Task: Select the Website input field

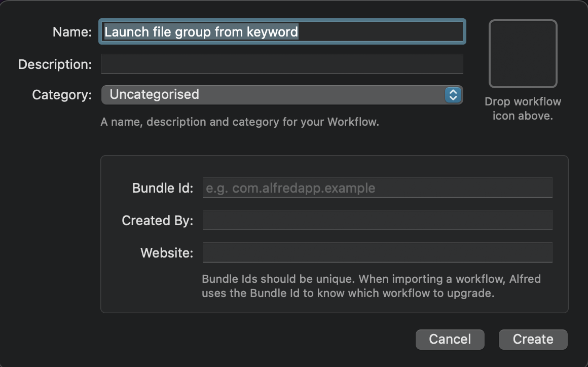Action: (x=377, y=252)
